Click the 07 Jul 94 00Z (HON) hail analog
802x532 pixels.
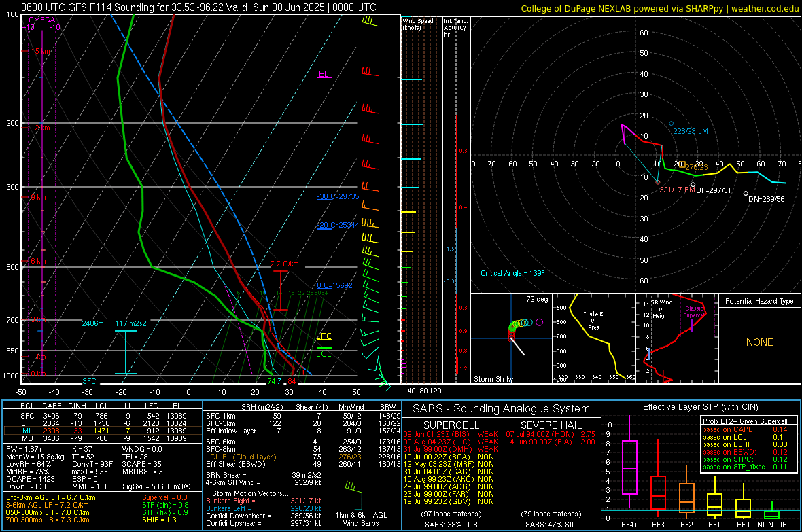pos(551,434)
